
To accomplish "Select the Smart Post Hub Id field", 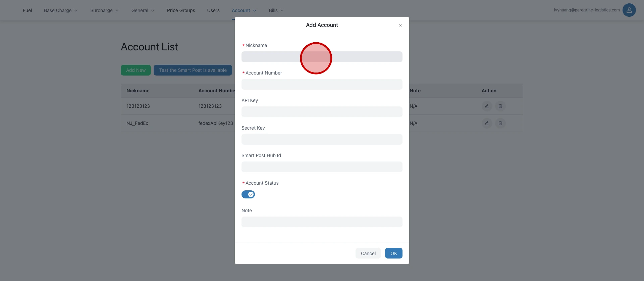I will coord(322,167).
